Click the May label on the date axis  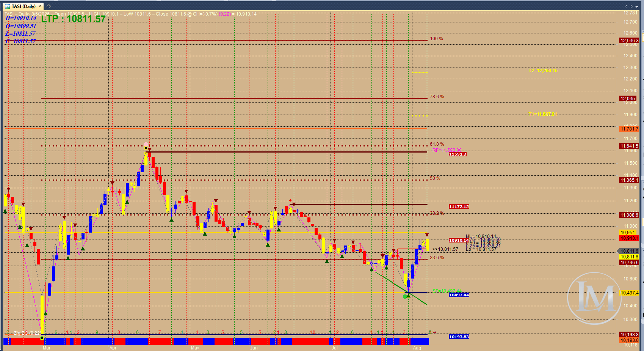(195, 348)
